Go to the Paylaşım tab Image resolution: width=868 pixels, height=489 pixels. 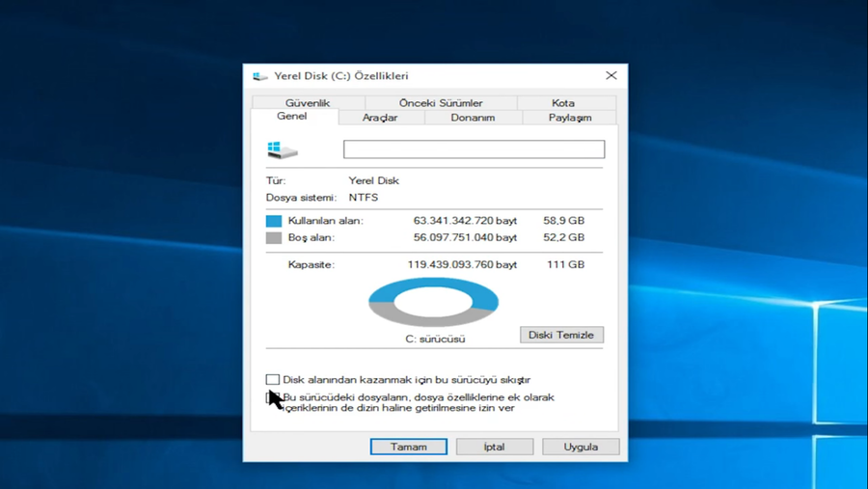click(x=570, y=118)
